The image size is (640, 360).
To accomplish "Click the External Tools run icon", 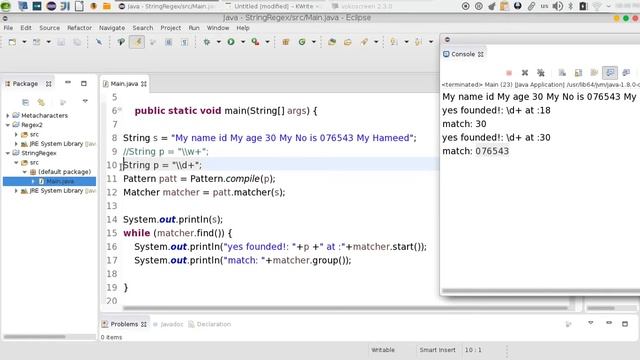I will [256, 42].
